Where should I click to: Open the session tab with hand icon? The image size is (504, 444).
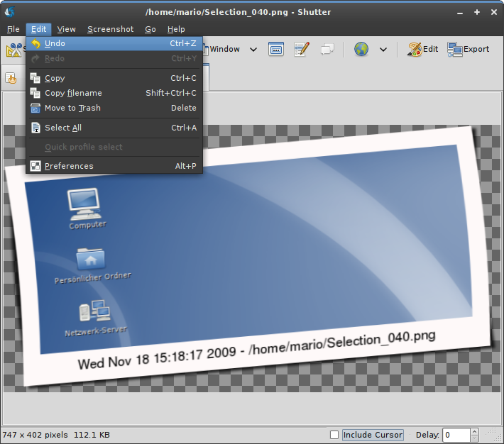(x=11, y=78)
